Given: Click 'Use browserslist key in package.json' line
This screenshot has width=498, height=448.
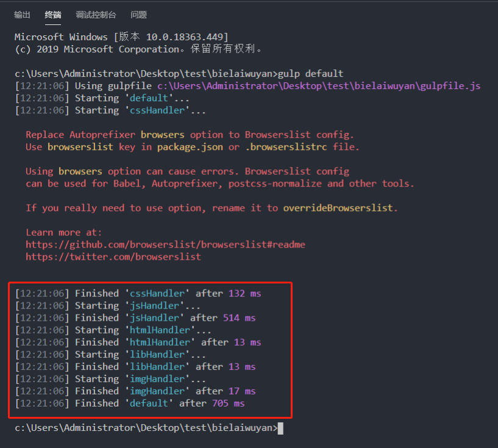Looking at the screenshot, I should (x=193, y=147).
